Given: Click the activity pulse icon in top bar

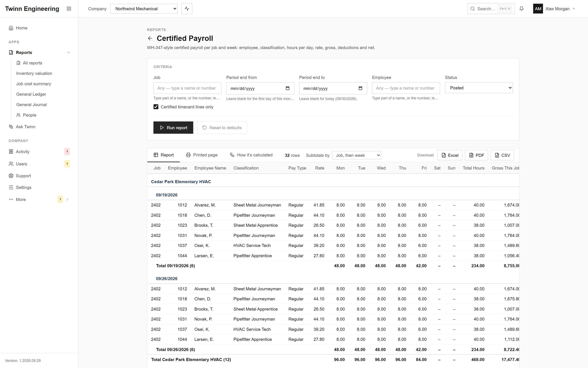Looking at the screenshot, I should [x=187, y=9].
